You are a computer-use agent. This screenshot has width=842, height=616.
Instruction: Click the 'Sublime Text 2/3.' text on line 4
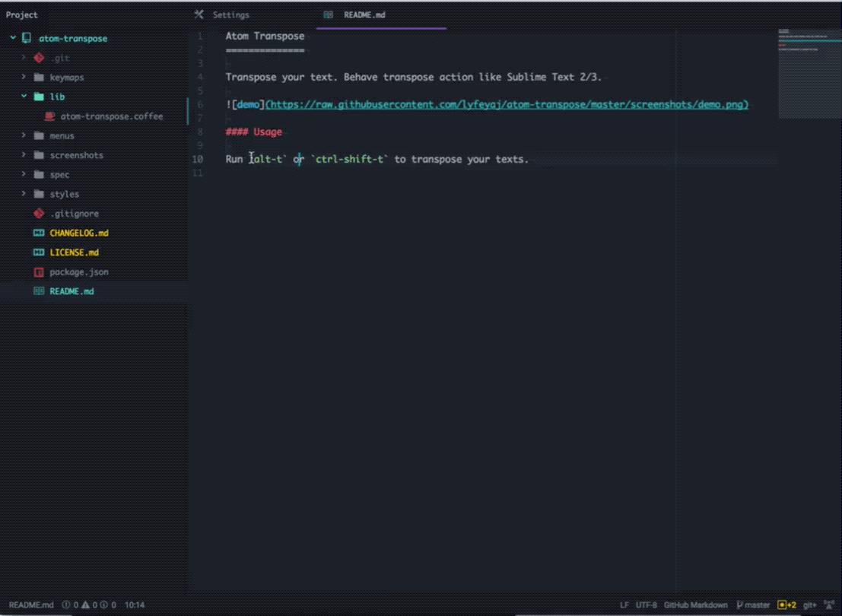pos(553,77)
